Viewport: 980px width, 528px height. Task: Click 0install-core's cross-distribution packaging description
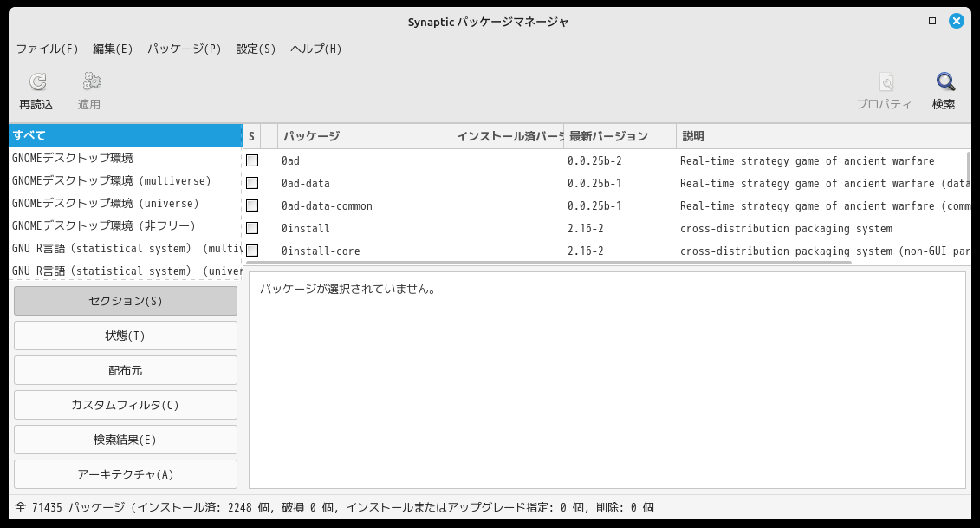[x=825, y=251]
